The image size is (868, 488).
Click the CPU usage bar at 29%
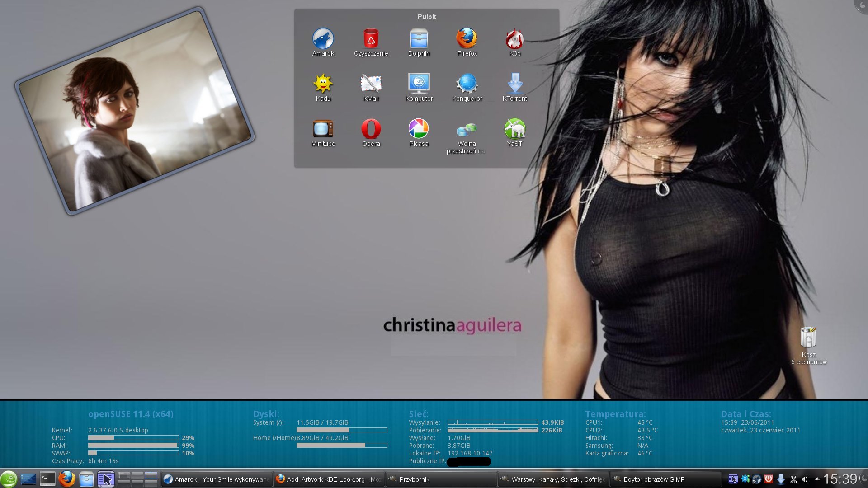[x=133, y=438]
